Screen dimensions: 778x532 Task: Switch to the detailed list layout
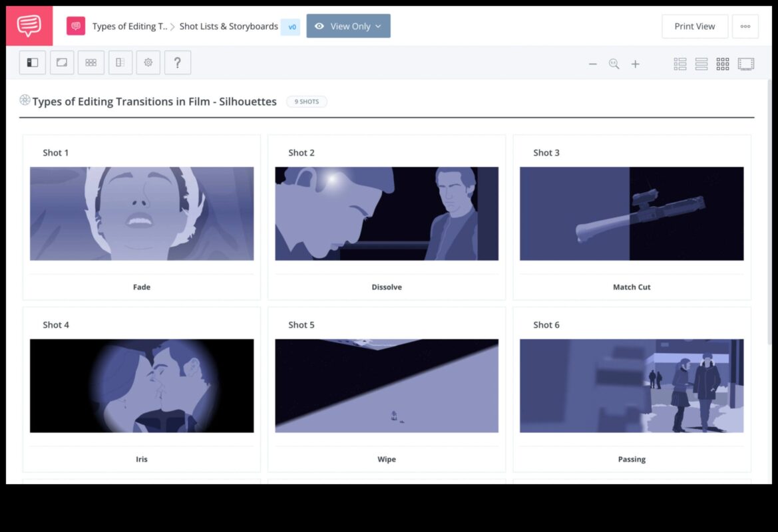680,64
